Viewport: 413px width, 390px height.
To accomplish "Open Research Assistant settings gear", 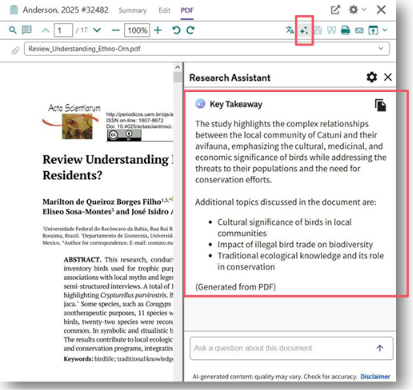I will click(372, 77).
